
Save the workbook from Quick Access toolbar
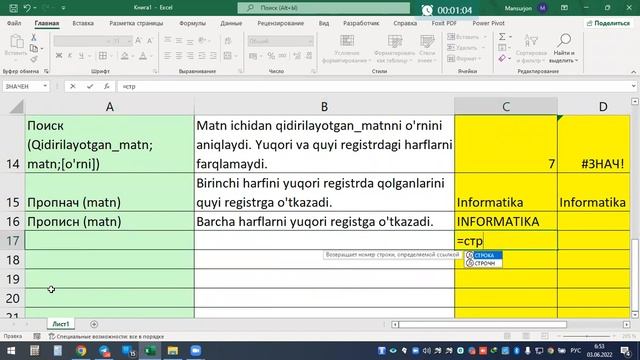tap(13, 8)
